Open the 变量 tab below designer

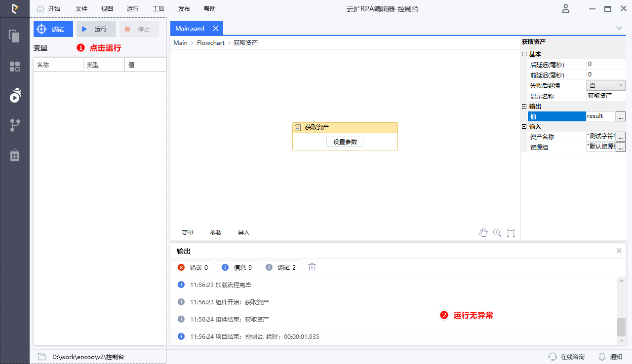click(x=188, y=233)
